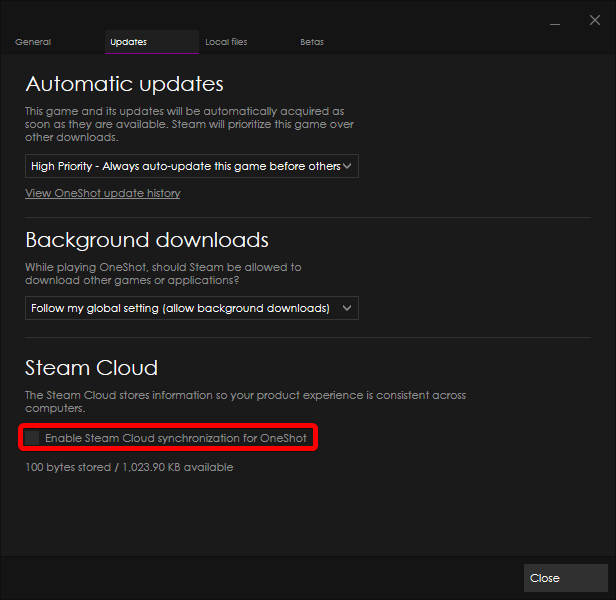Enable Steam Cloud synchronization for OneShot
The height and width of the screenshot is (600, 616).
pyautogui.click(x=33, y=438)
